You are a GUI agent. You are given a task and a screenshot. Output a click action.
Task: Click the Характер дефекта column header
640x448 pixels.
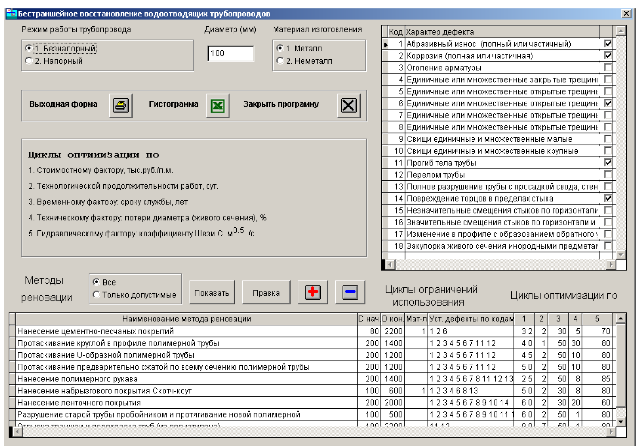pos(502,31)
